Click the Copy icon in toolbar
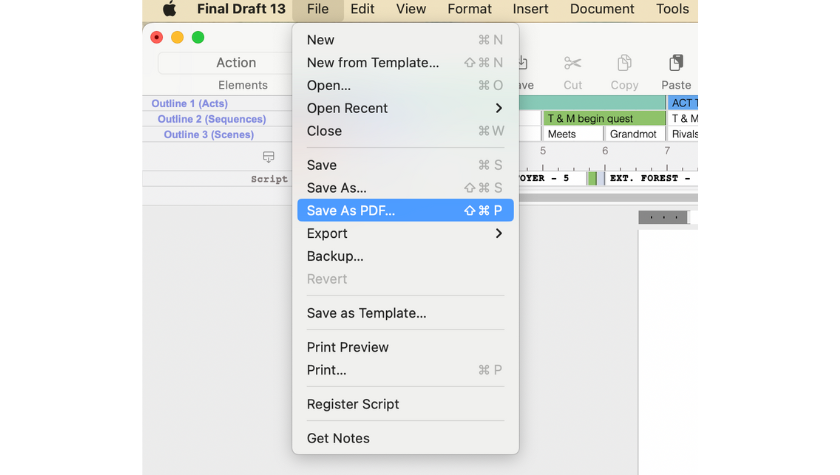 (x=624, y=64)
